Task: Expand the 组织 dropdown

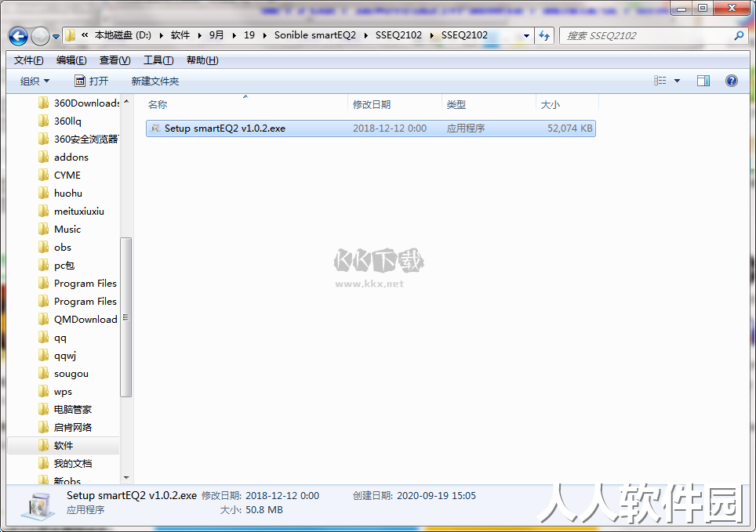Action: (x=35, y=81)
